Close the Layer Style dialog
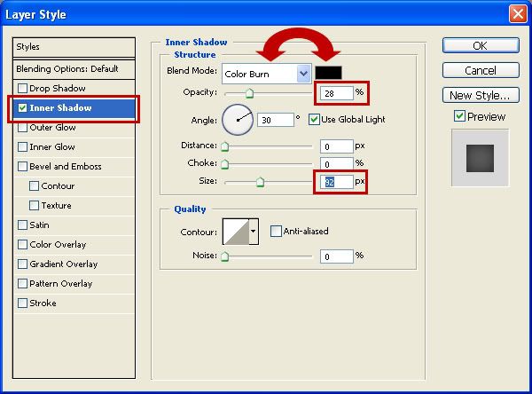Screen dimensions: 532x394 click(x=518, y=14)
